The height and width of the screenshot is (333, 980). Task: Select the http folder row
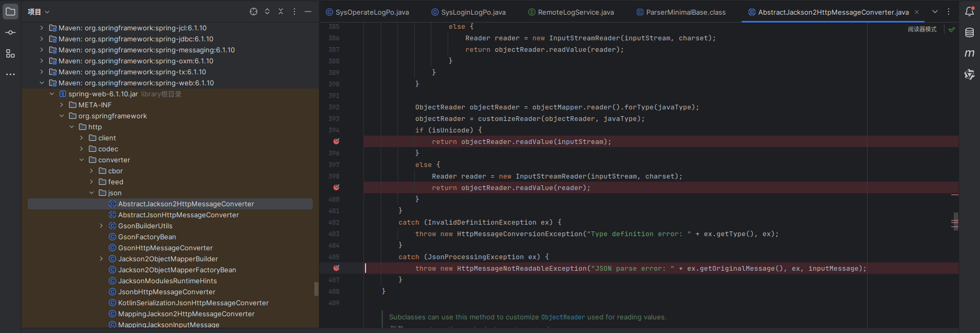point(170,127)
